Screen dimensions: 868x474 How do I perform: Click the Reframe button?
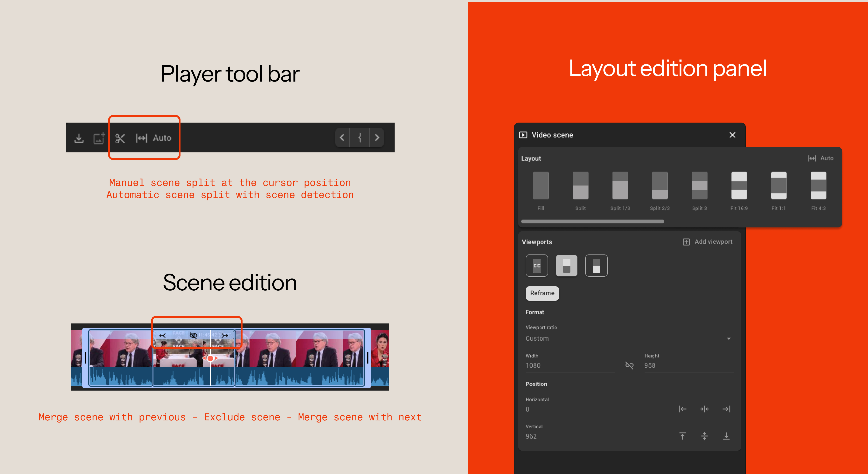tap(542, 293)
